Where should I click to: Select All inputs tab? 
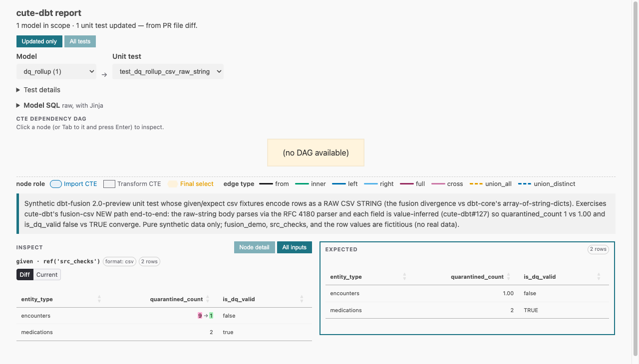point(295,247)
